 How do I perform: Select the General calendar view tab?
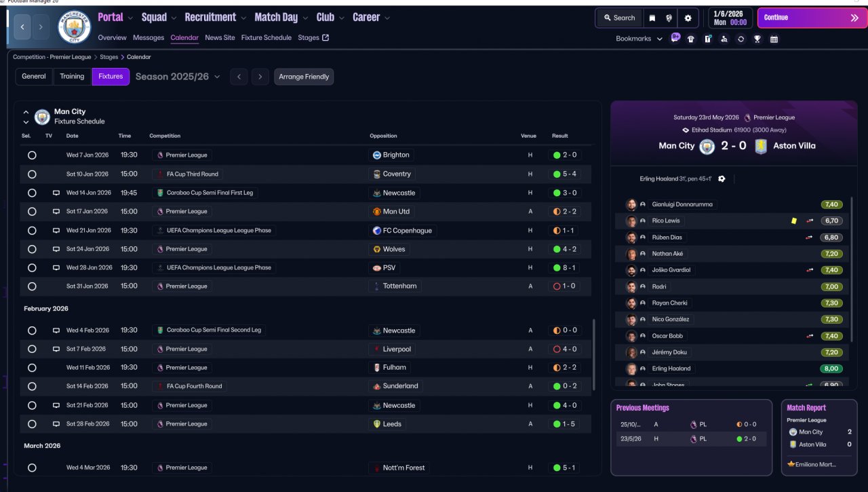(x=34, y=77)
